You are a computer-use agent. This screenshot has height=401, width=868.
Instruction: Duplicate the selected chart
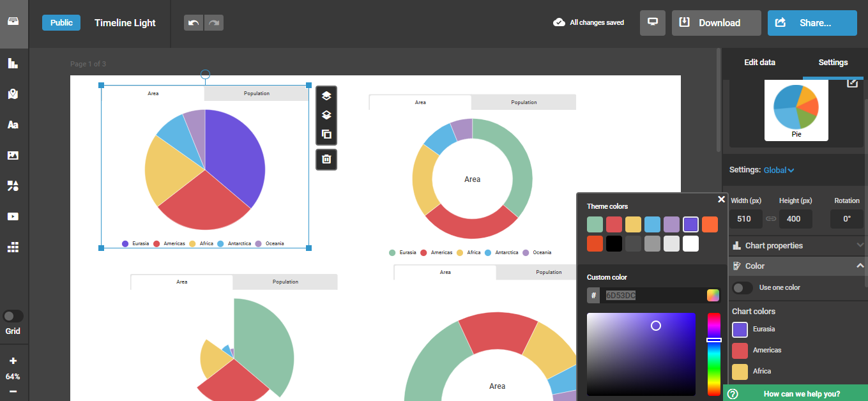[326, 134]
